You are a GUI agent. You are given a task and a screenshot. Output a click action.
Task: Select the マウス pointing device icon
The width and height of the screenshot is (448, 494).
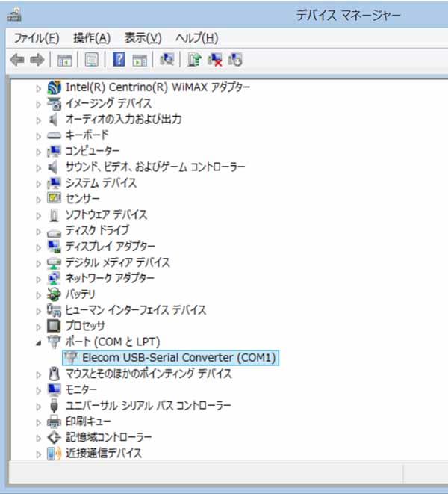[55, 374]
